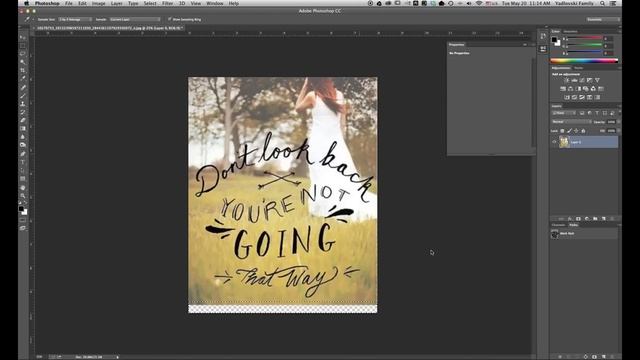Select the Hand tool
Screen dimensions: 640x360
tap(23, 188)
